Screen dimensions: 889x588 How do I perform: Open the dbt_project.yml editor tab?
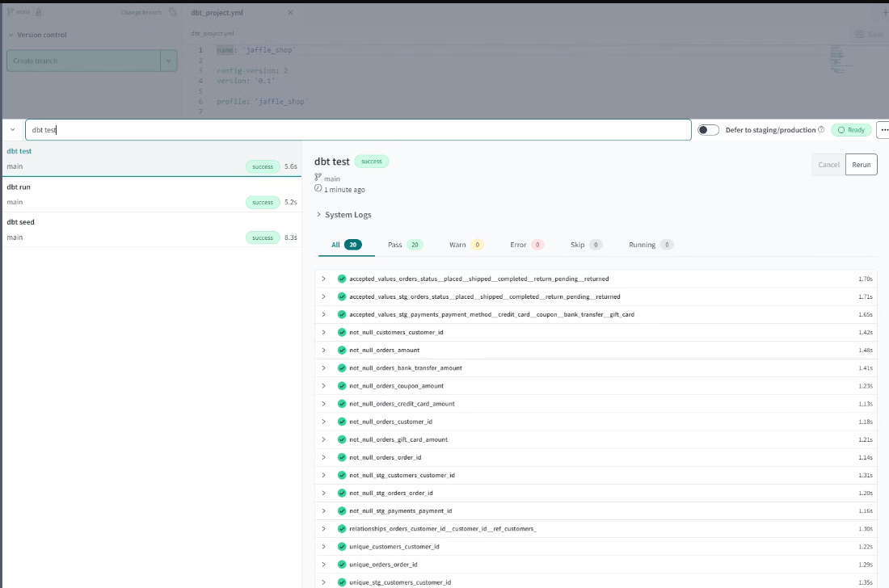217,12
